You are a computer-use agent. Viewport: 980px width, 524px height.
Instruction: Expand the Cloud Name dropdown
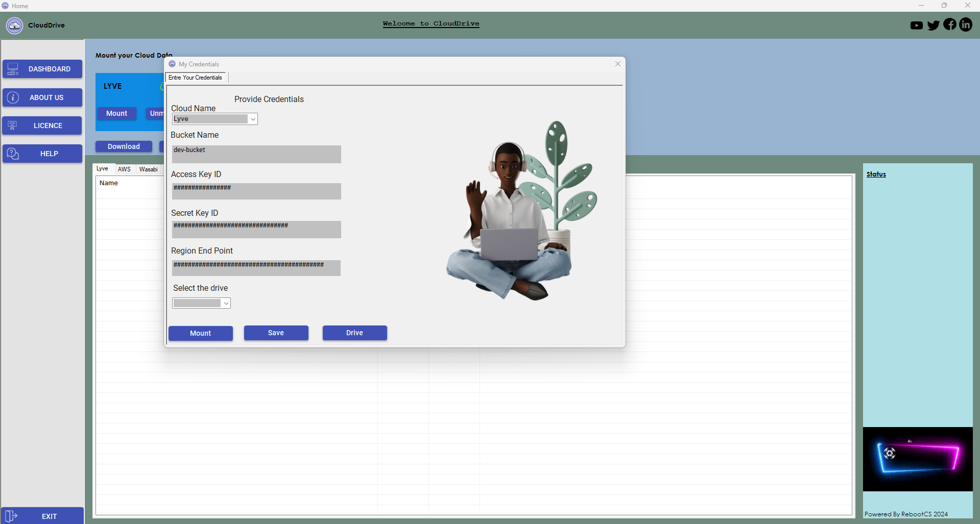tap(253, 119)
